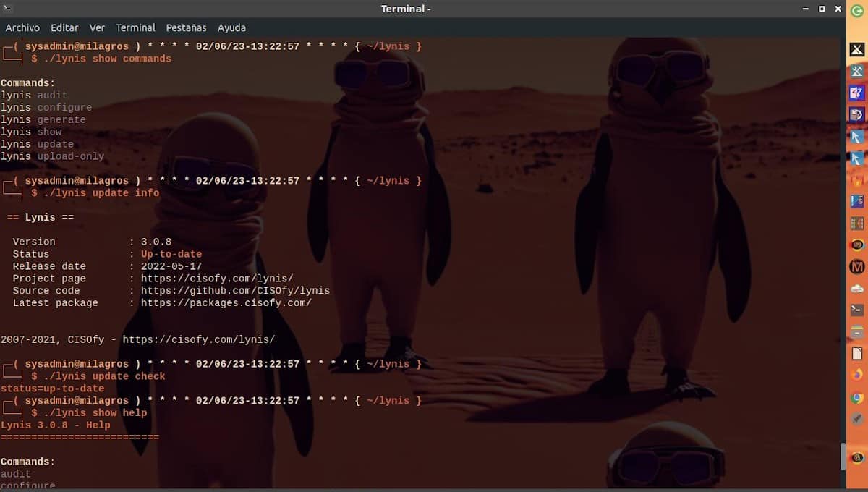The width and height of the screenshot is (868, 492).
Task: Launch Firefox from the dock
Action: (857, 375)
